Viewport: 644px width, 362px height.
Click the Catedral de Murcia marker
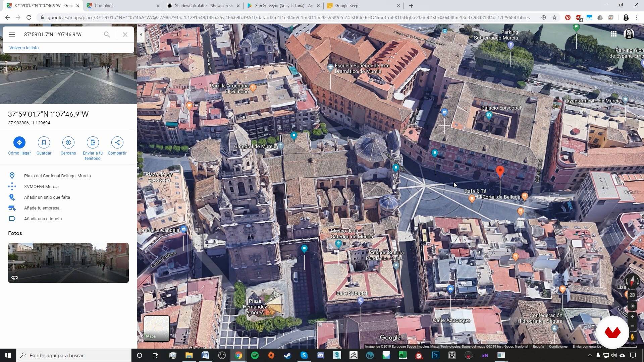281,145
